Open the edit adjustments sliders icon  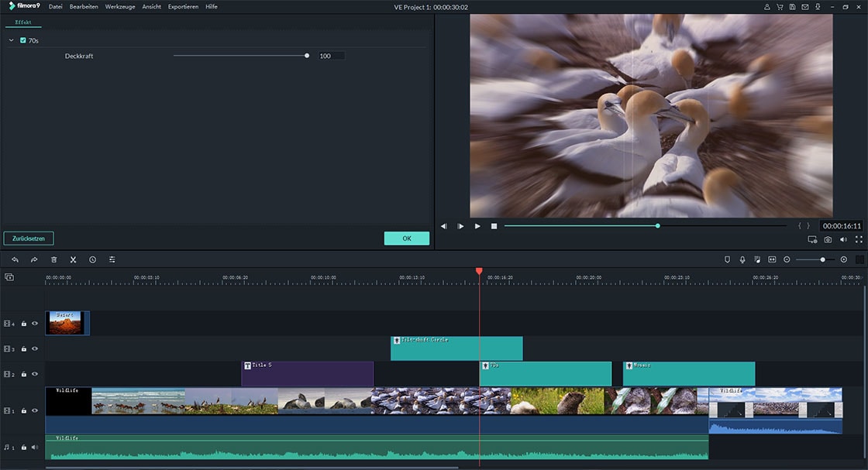pyautogui.click(x=112, y=259)
